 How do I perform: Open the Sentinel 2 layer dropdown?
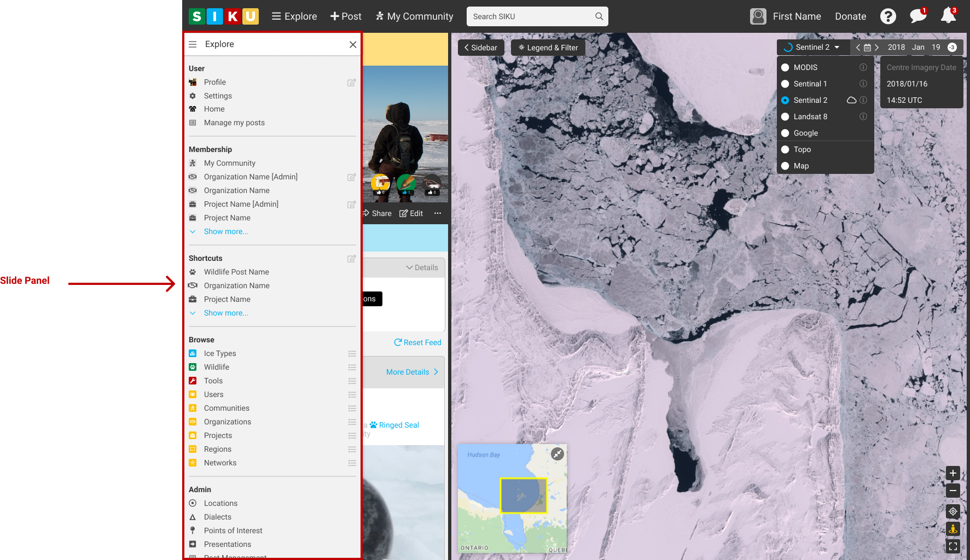[x=812, y=48]
